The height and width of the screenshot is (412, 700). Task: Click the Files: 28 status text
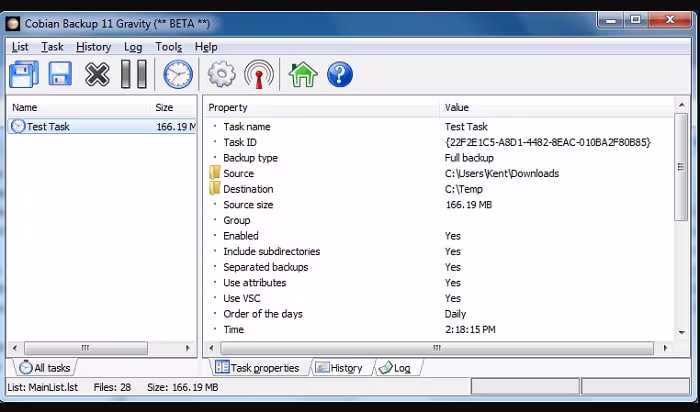tap(112, 387)
